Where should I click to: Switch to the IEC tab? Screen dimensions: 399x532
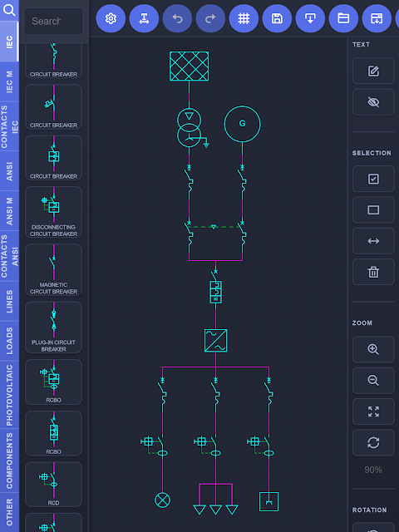coord(9,42)
